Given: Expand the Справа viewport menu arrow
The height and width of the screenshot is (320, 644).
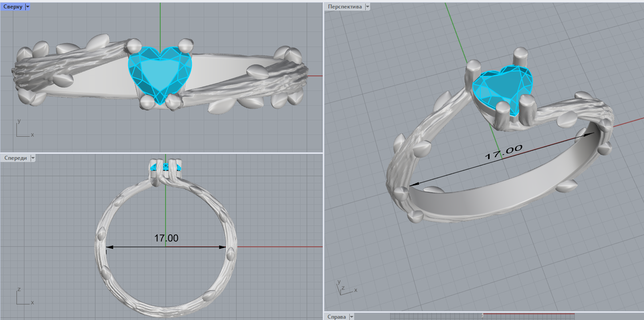Looking at the screenshot, I should 352,316.
